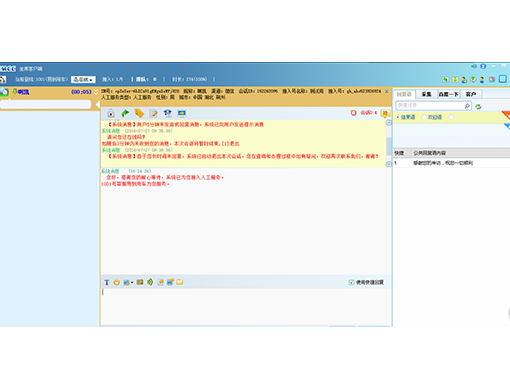Click the yellow folder file icon
This screenshot has width=510, height=390.
click(x=180, y=282)
